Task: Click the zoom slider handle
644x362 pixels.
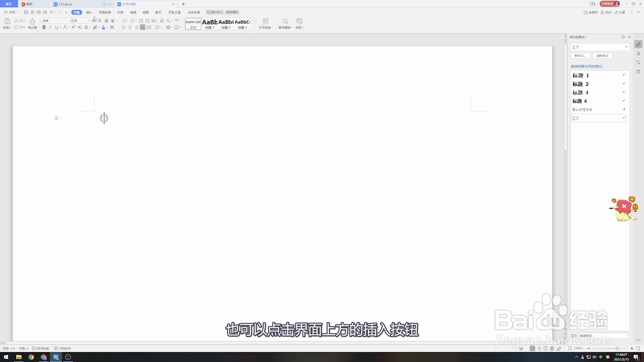Action: 617,349
